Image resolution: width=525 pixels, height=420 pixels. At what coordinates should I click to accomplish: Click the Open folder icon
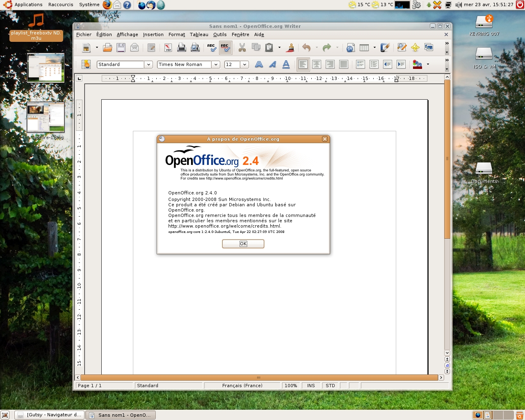pos(107,48)
